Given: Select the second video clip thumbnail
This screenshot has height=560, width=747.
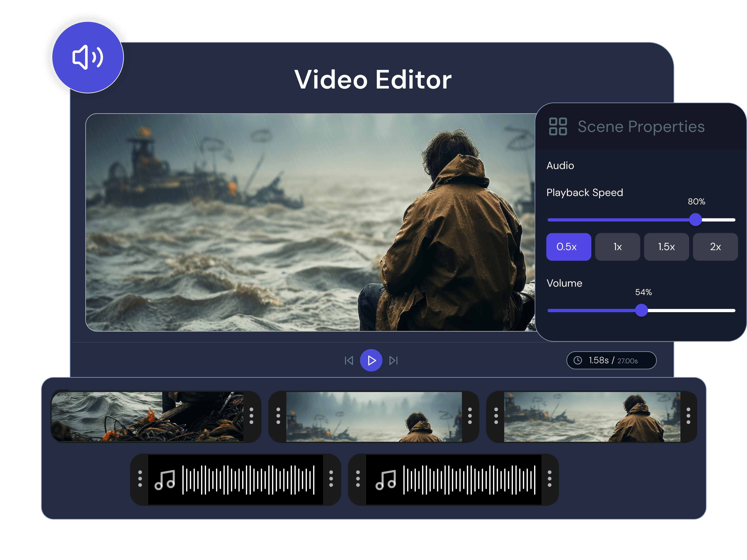Looking at the screenshot, I should [x=374, y=416].
